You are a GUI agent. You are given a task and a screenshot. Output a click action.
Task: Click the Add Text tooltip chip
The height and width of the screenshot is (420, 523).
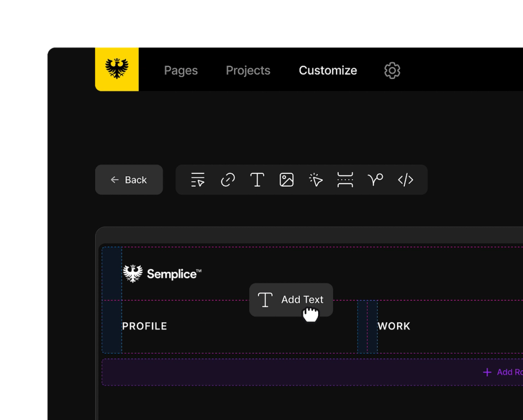tap(291, 300)
